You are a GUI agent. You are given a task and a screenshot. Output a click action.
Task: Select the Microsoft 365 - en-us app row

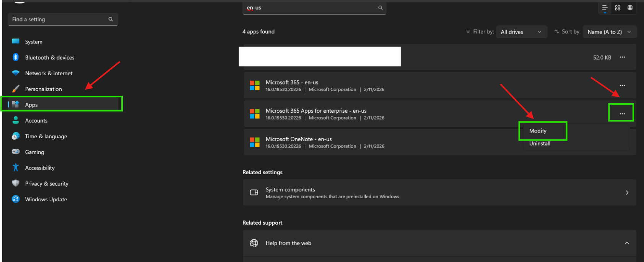tap(440, 86)
